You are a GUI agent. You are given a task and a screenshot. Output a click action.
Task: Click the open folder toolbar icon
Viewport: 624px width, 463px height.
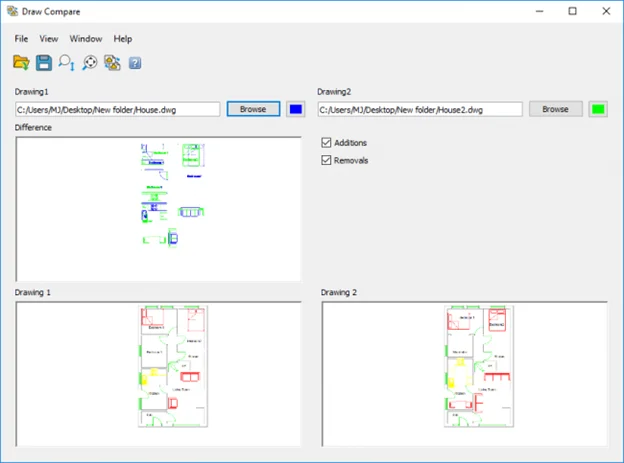[x=22, y=63]
